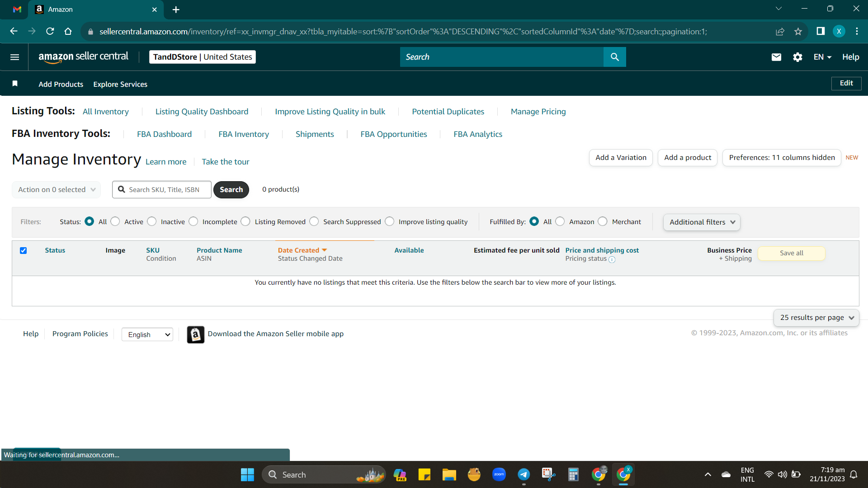
Task: Click the browser address bar URL
Action: (x=403, y=32)
